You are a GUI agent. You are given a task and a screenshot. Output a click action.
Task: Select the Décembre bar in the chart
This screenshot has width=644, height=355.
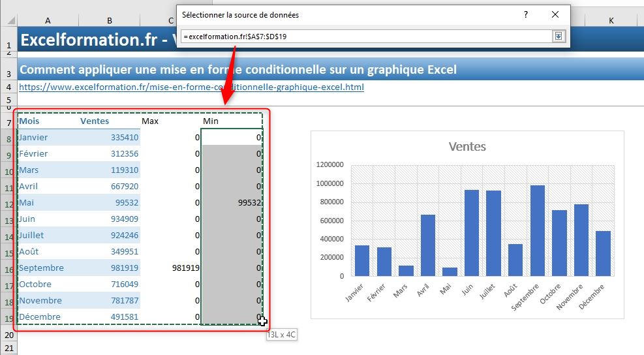point(603,253)
